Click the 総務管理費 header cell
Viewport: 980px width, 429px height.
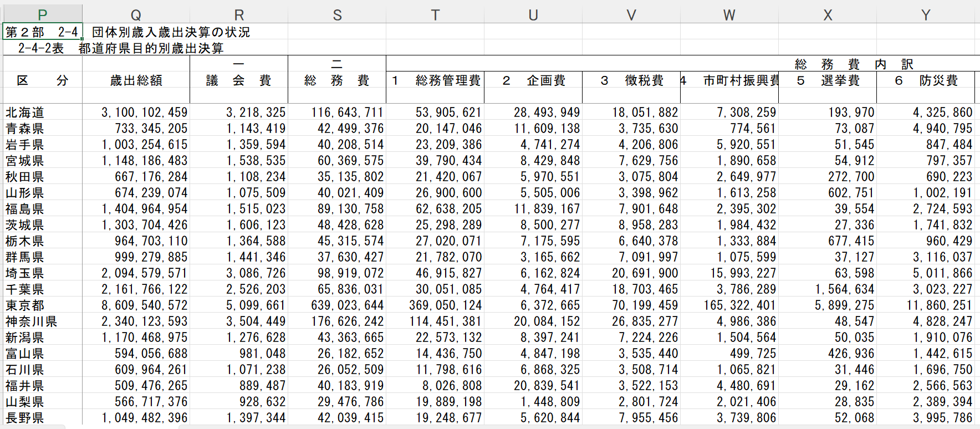(x=435, y=80)
